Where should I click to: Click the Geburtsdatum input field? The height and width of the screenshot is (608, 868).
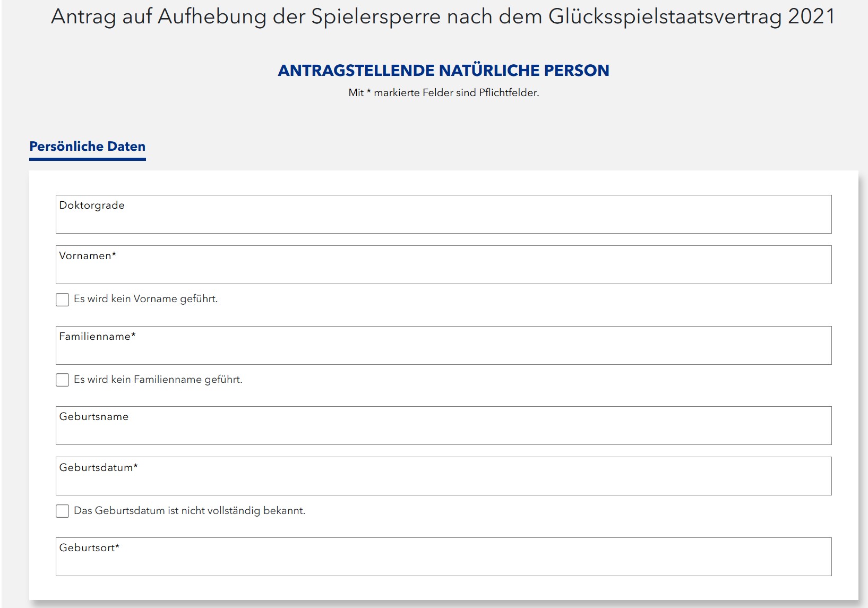(443, 481)
